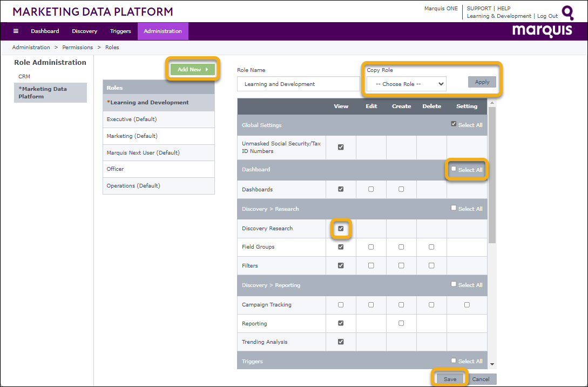Toggle Unmasked Social Security View checkbox
Image resolution: width=588 pixels, height=387 pixels.
(x=341, y=147)
